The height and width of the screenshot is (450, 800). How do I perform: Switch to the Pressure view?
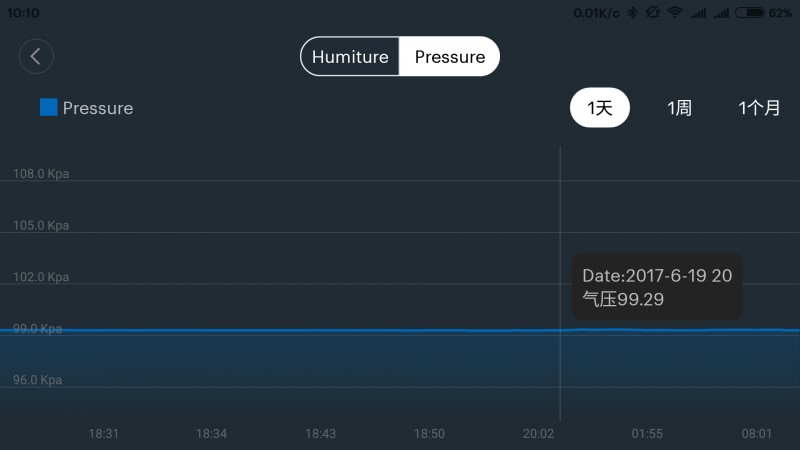[449, 57]
